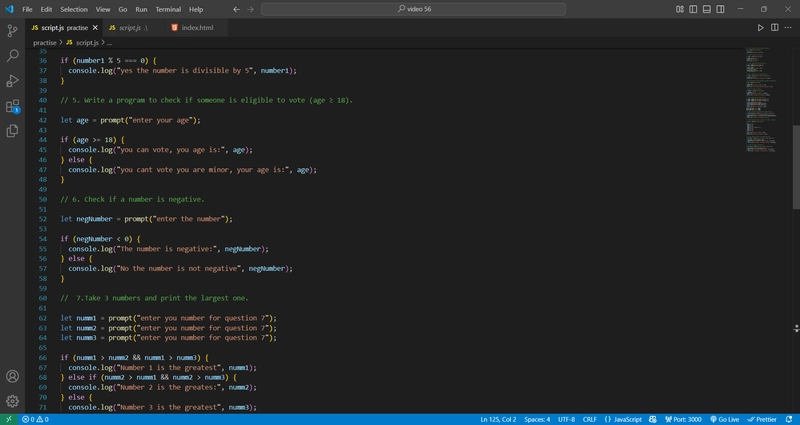The height and width of the screenshot is (425, 800).
Task: Open the Search sidebar icon
Action: tap(12, 56)
